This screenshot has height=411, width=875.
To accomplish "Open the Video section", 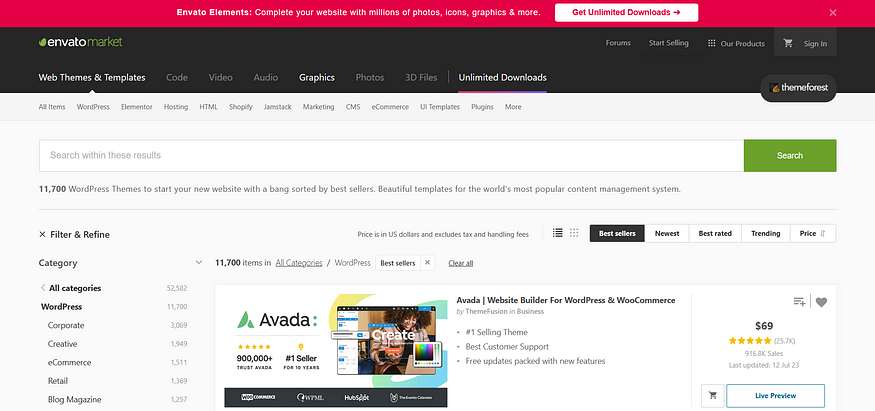I will (220, 78).
